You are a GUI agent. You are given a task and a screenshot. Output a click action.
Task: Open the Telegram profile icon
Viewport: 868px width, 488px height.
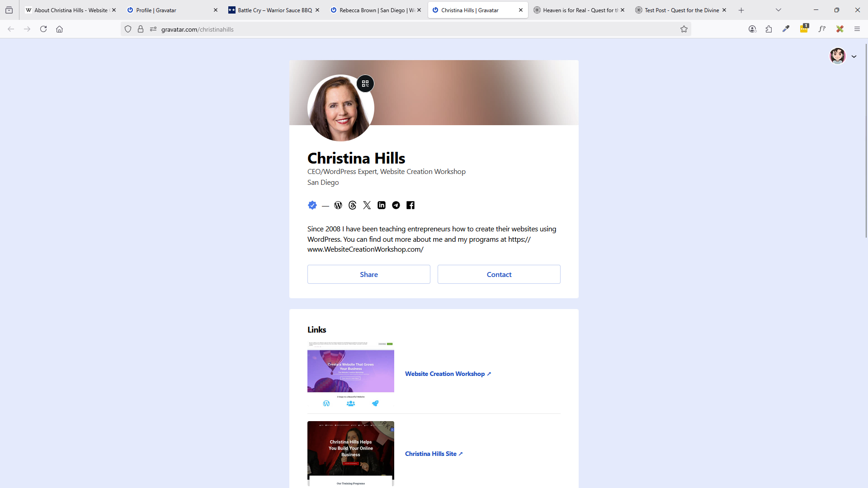[x=396, y=205]
